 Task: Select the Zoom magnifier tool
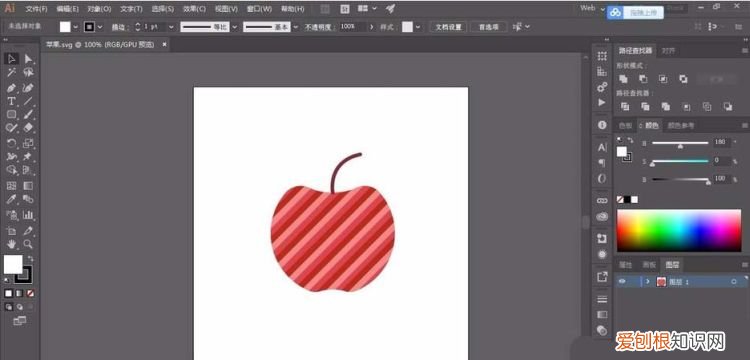(x=29, y=244)
